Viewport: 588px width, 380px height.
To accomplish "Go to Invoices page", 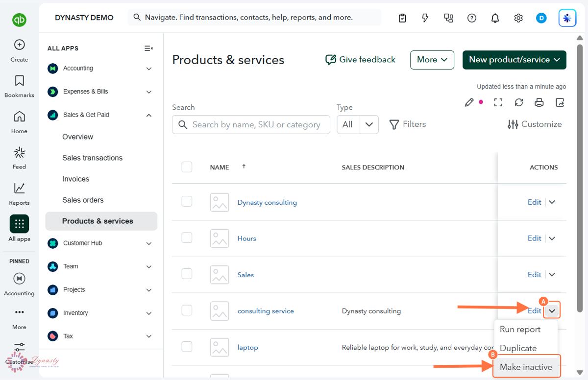I will pos(75,179).
